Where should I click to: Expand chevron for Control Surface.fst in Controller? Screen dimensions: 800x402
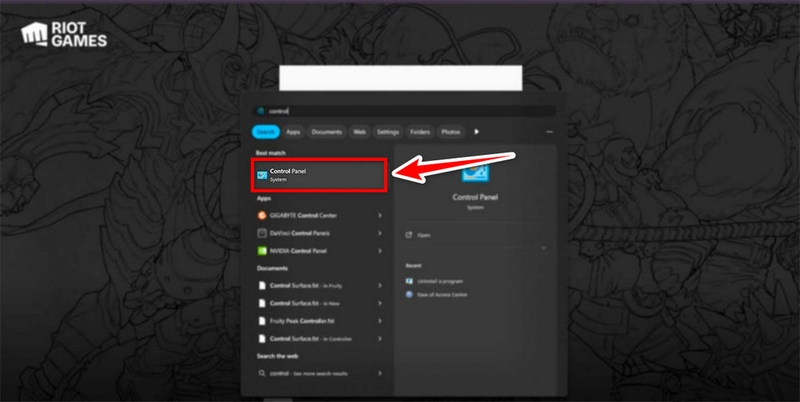[x=380, y=339]
